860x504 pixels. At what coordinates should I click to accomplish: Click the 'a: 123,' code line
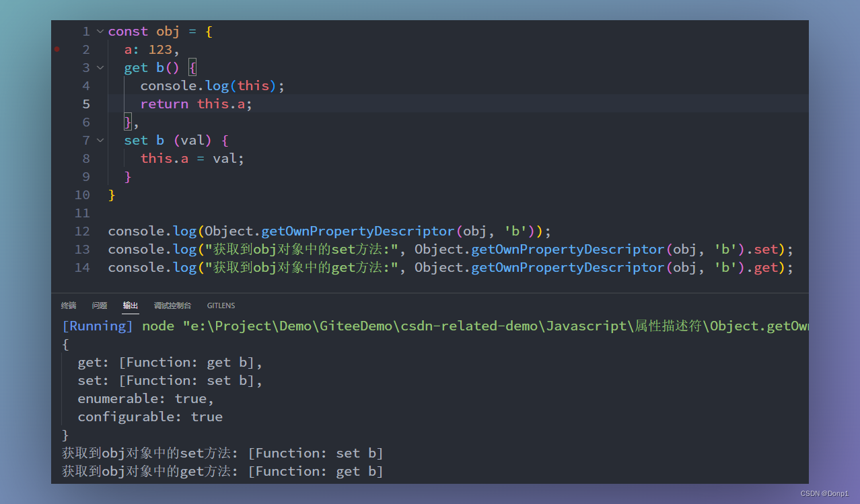tap(152, 50)
